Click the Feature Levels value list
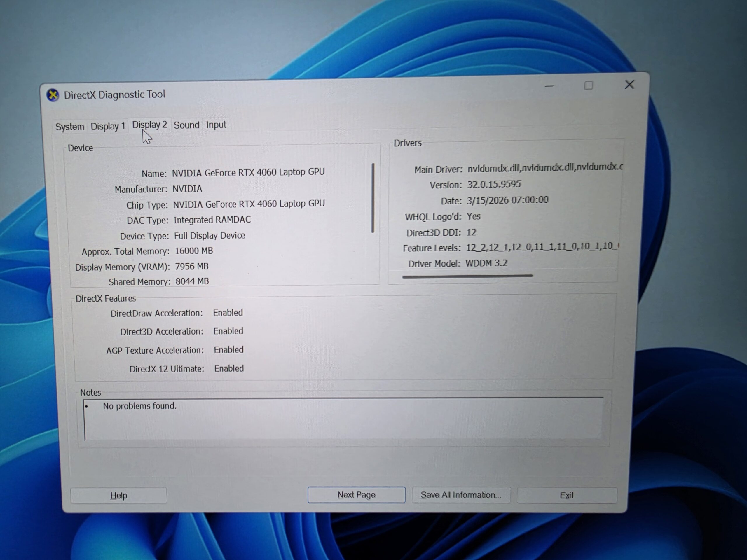The height and width of the screenshot is (560, 747). point(542,247)
